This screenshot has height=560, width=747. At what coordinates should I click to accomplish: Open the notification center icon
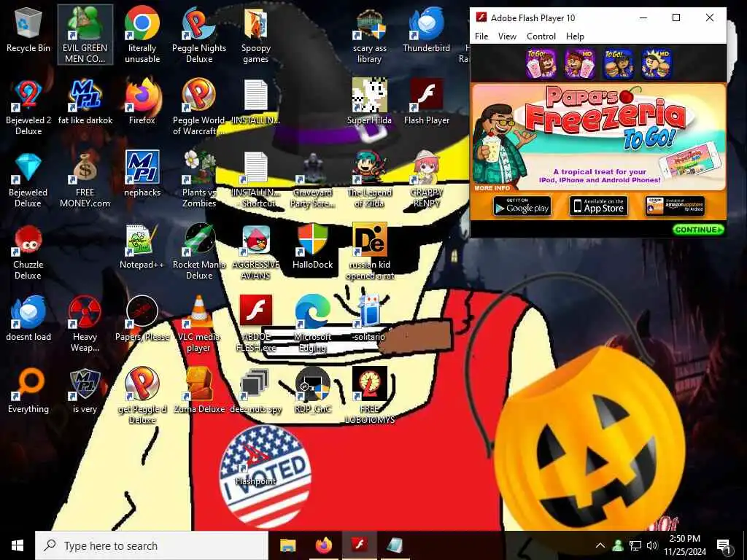pos(724,545)
